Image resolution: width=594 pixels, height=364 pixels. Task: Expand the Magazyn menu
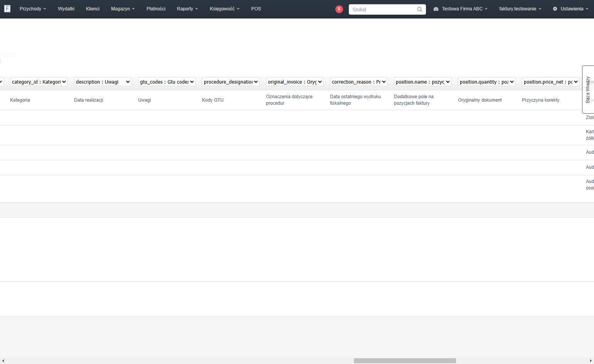pyautogui.click(x=123, y=9)
